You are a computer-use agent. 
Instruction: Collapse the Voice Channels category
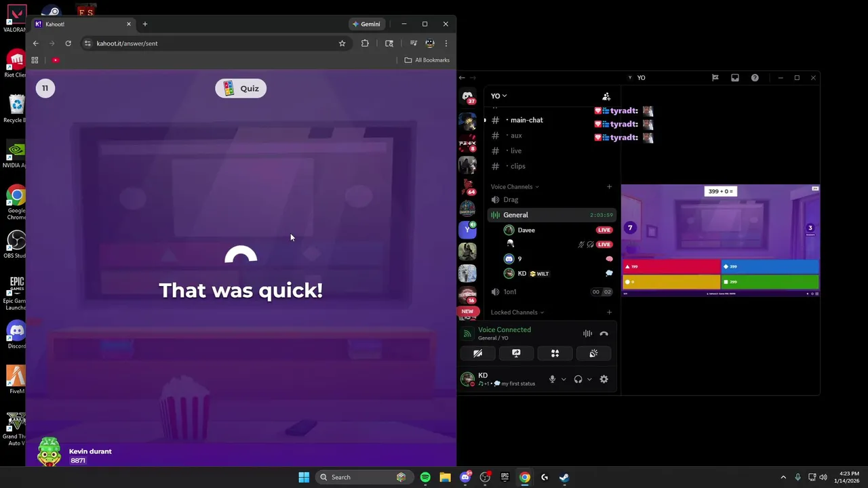(515, 186)
